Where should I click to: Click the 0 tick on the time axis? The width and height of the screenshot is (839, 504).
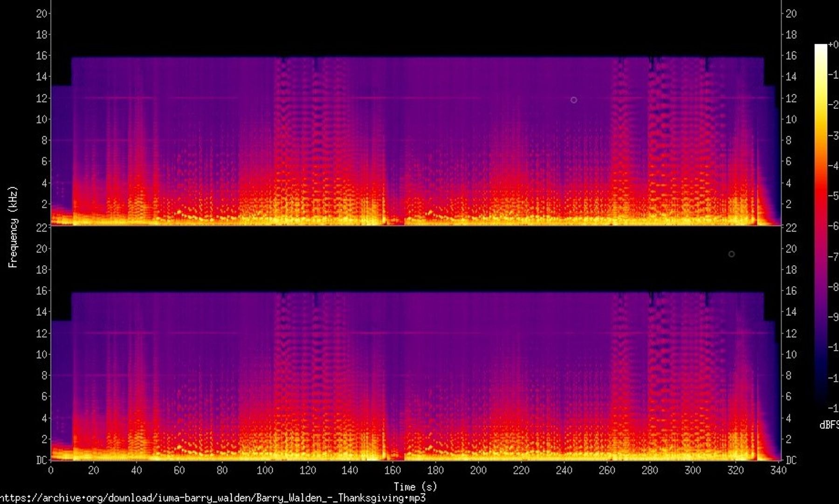[x=51, y=470]
